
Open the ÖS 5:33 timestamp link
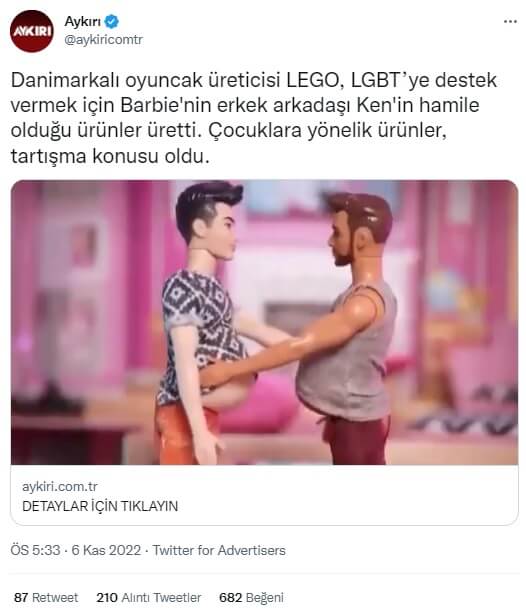35,550
